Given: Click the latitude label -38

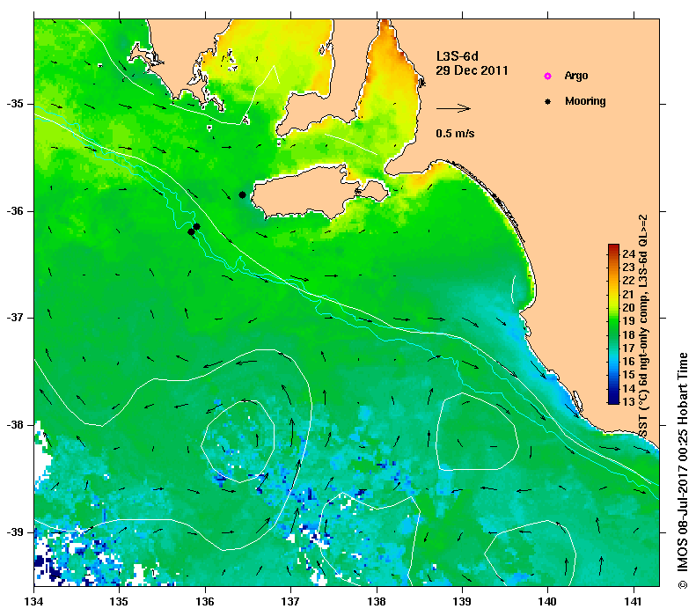Looking at the screenshot, I should (15, 425).
